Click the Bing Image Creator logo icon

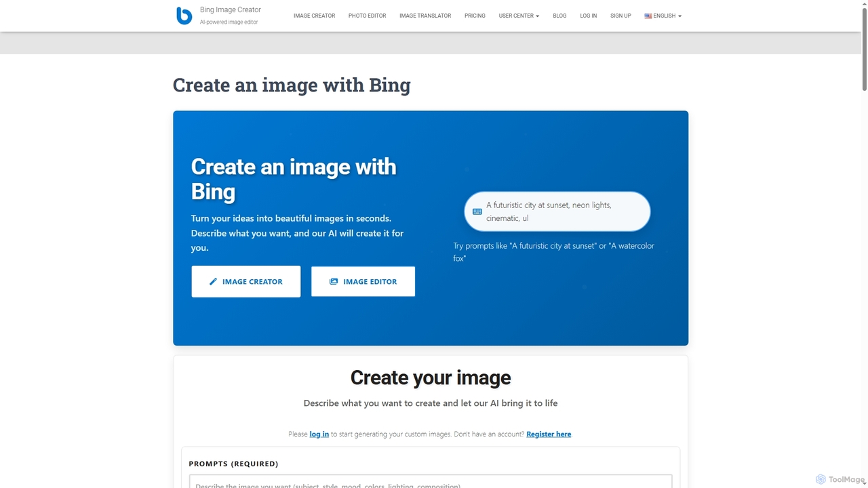tap(184, 16)
